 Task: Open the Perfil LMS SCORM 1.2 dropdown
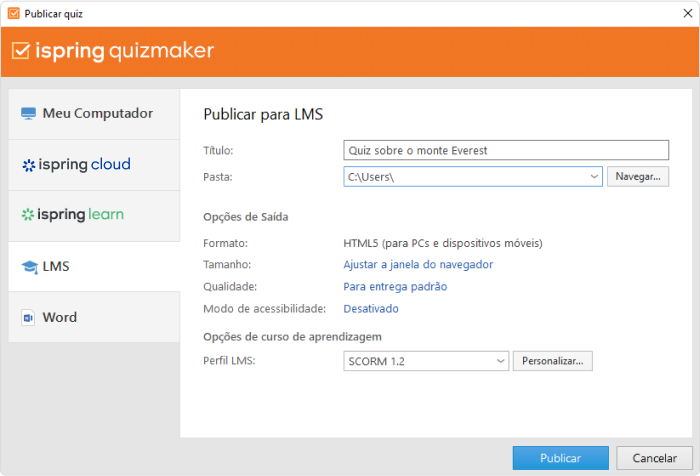pos(426,361)
